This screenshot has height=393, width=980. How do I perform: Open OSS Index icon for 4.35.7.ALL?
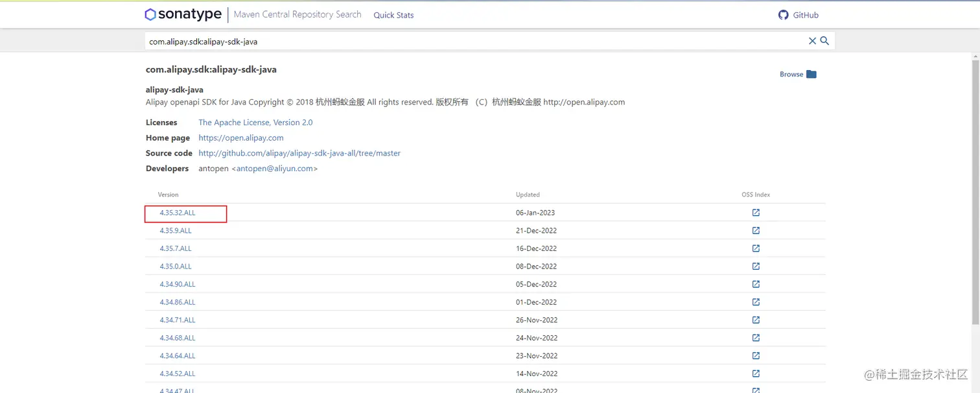click(x=756, y=248)
